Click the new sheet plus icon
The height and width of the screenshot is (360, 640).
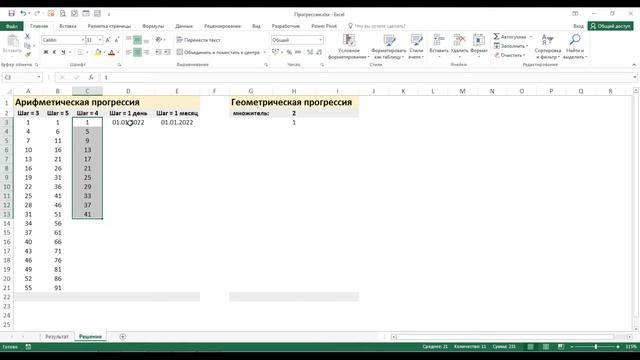123,337
